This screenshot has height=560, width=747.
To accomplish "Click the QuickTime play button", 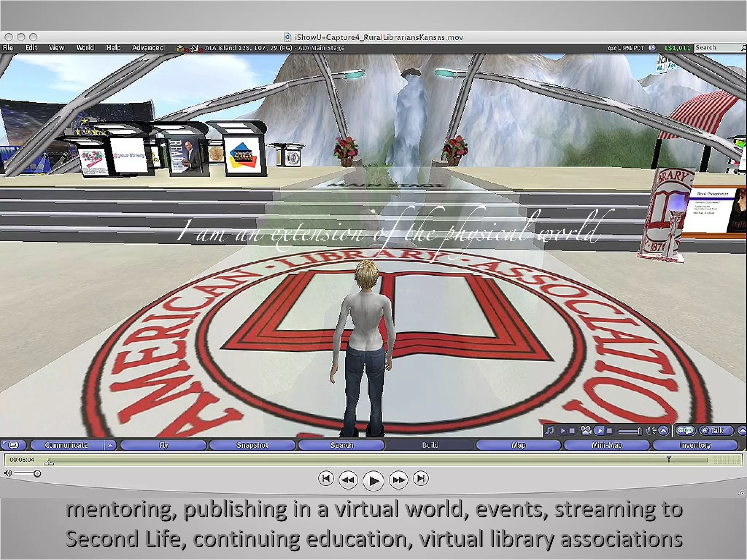I will [x=373, y=481].
